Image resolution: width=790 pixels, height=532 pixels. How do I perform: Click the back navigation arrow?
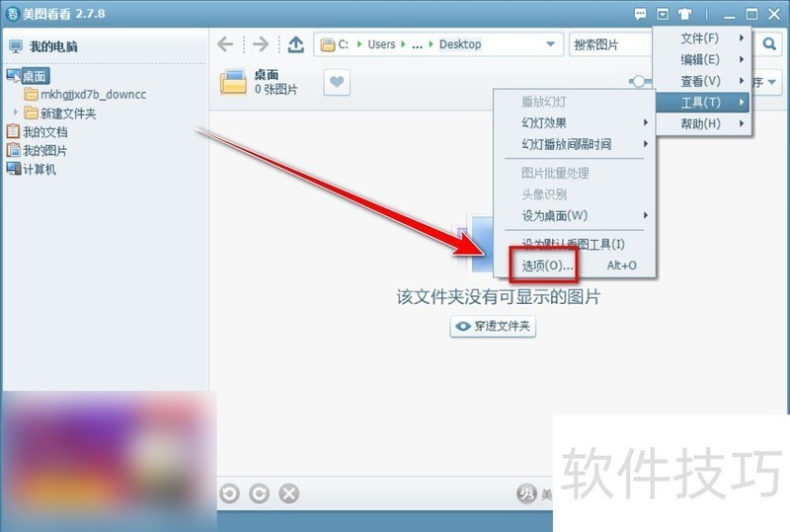pyautogui.click(x=225, y=44)
